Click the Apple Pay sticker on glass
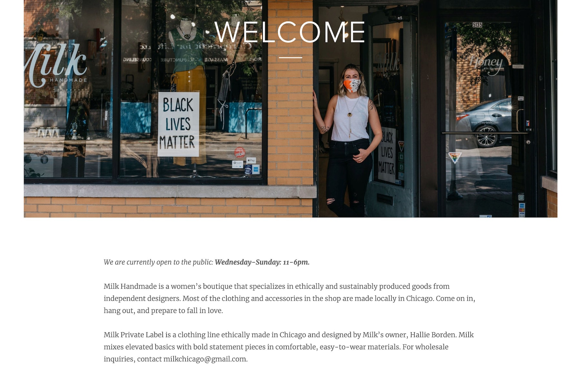588x377 pixels. (x=251, y=160)
